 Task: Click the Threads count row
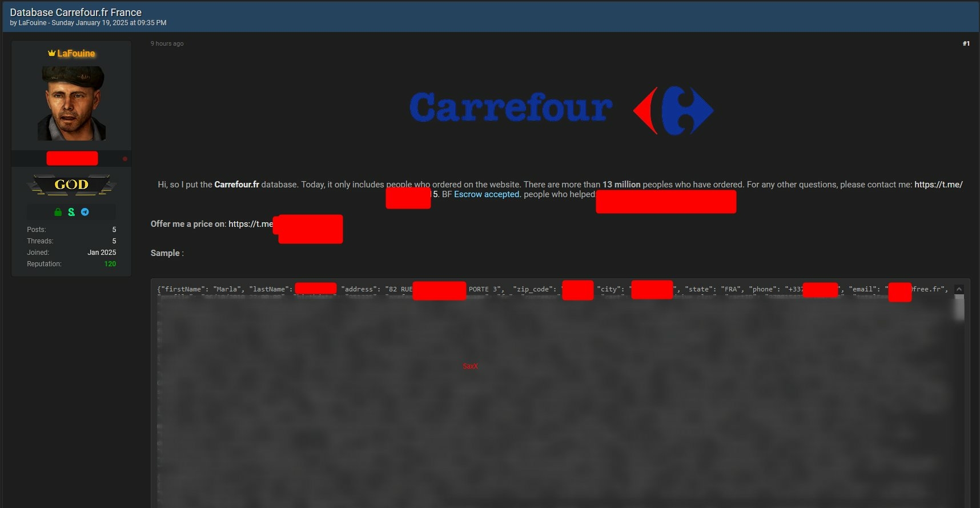(x=71, y=241)
